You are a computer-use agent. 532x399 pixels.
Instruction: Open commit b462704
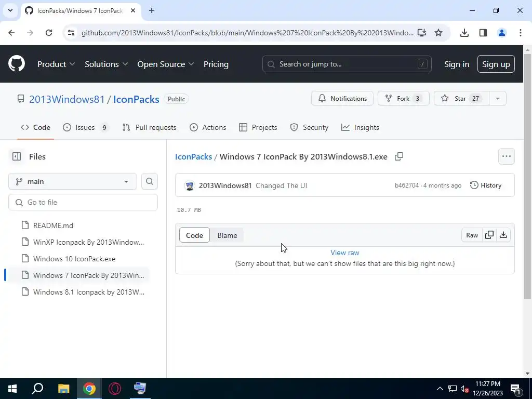click(407, 185)
